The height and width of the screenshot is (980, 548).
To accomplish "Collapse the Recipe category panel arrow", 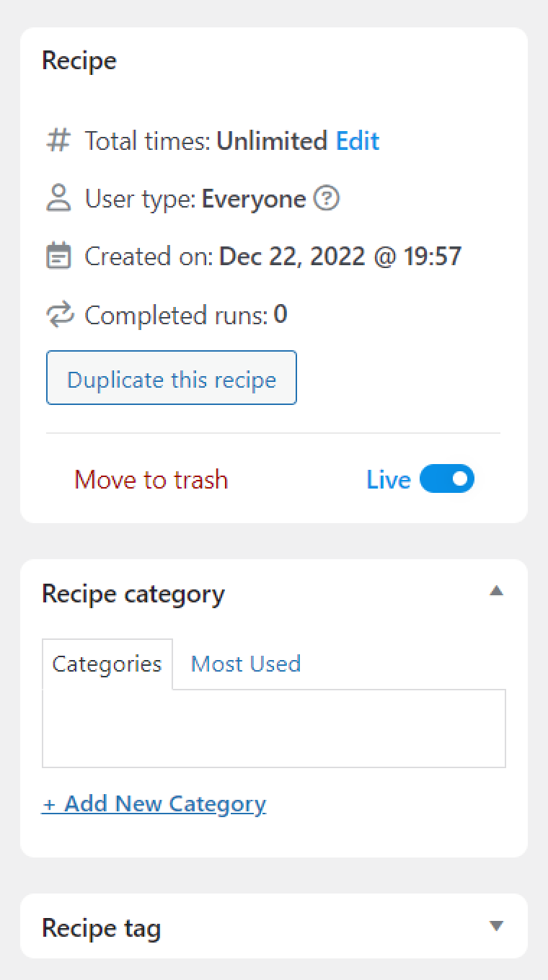I will 496,592.
